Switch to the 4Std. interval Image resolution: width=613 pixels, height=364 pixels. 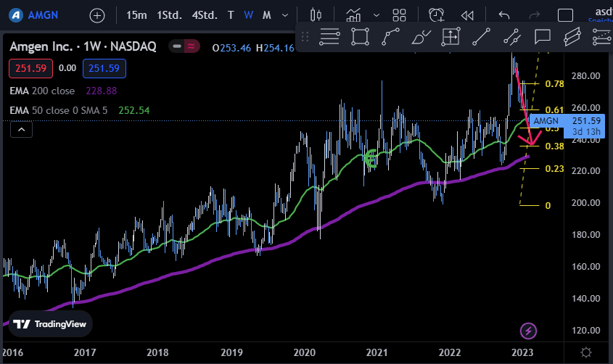coord(205,15)
